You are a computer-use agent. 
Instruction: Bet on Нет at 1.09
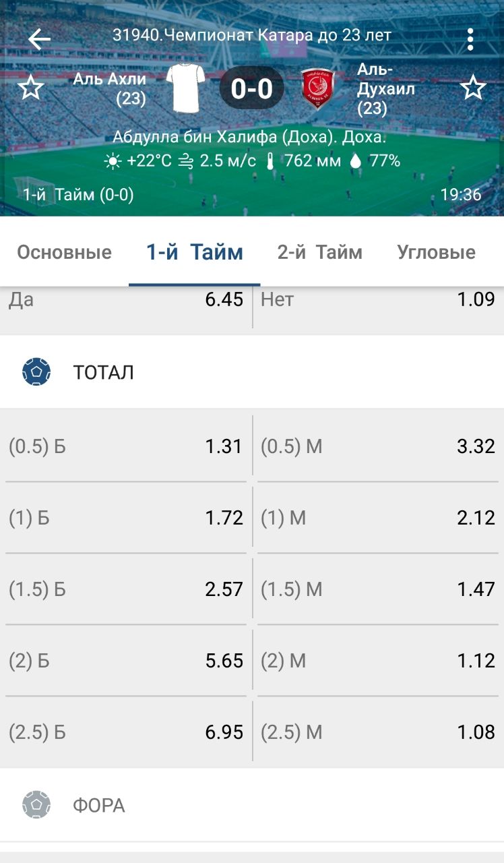(x=378, y=300)
